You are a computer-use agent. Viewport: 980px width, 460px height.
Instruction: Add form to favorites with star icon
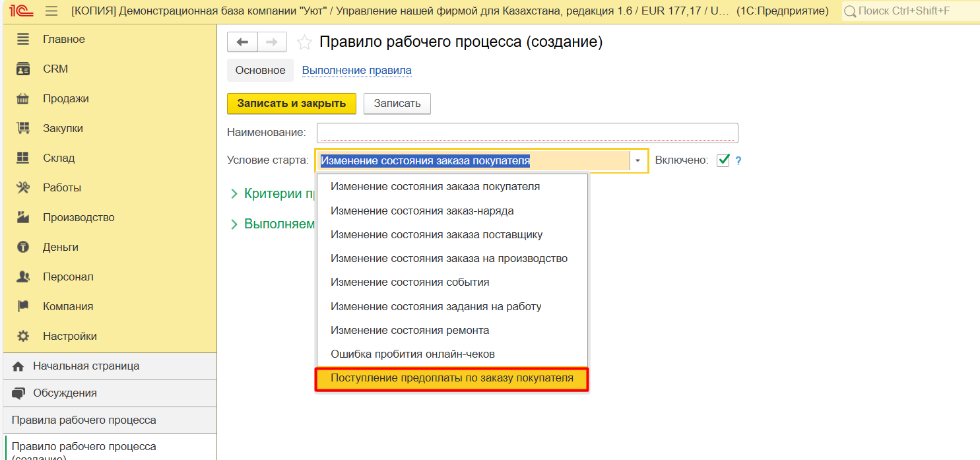click(x=304, y=42)
